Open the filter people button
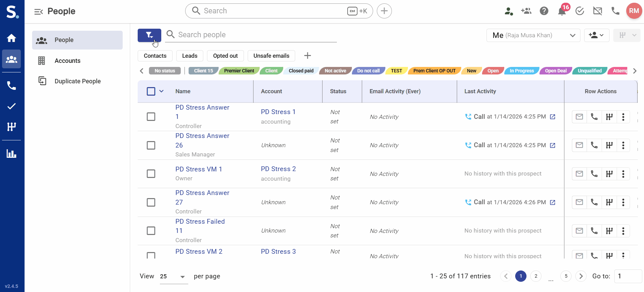The width and height of the screenshot is (644, 292). (x=149, y=35)
